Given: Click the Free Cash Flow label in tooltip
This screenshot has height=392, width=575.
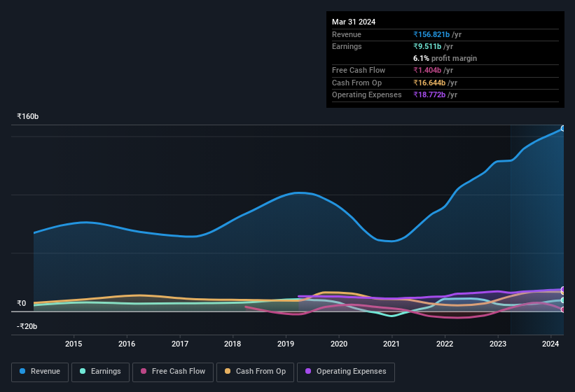Looking at the screenshot, I should pyautogui.click(x=359, y=70).
